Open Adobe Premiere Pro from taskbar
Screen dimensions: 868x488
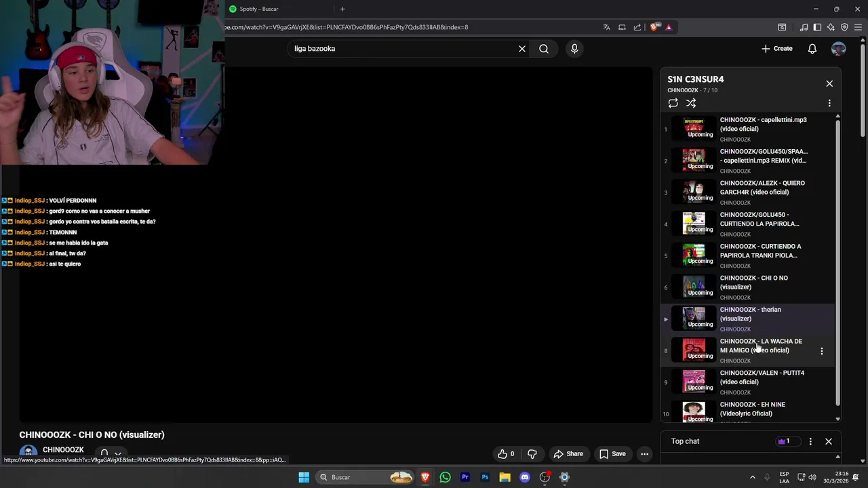465,477
